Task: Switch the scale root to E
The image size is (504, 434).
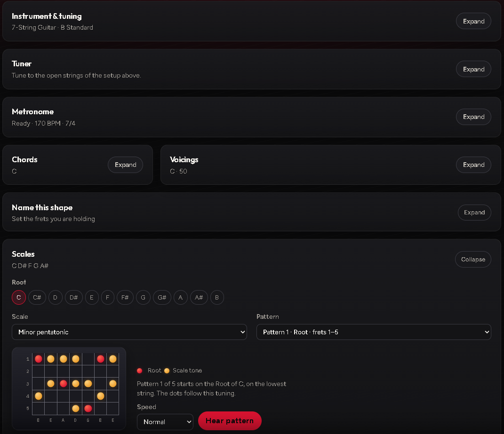Action: click(92, 298)
